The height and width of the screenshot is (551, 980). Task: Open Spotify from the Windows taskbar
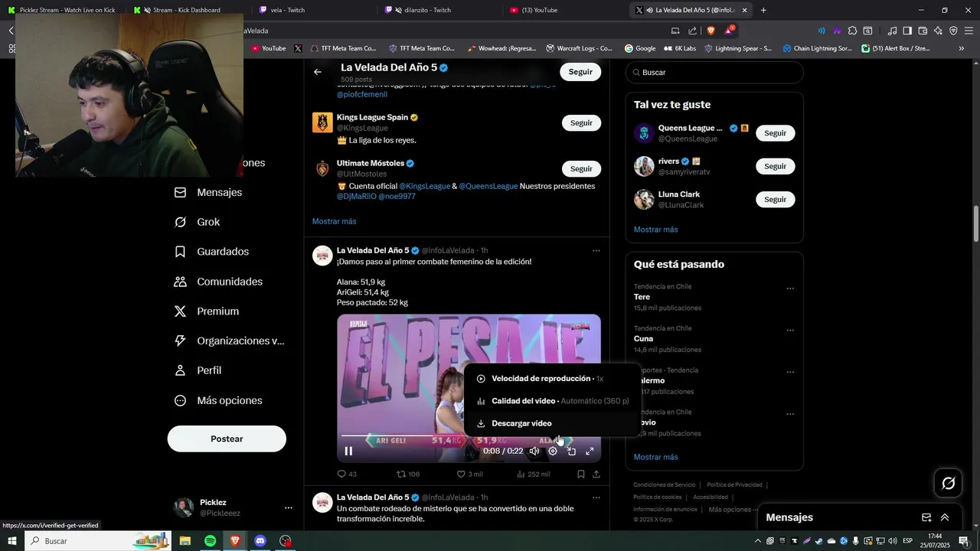(x=211, y=541)
